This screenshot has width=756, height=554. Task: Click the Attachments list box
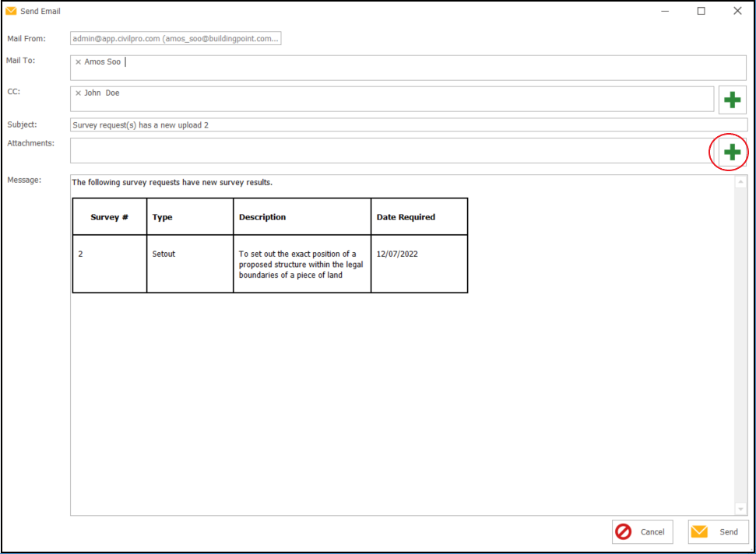(389, 151)
